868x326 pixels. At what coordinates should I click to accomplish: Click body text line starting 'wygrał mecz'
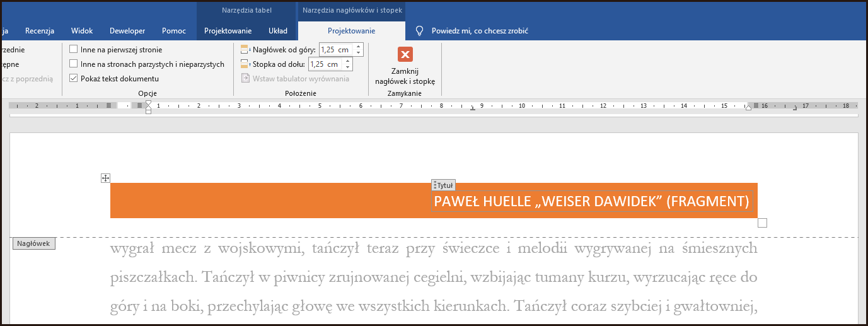coord(434,248)
